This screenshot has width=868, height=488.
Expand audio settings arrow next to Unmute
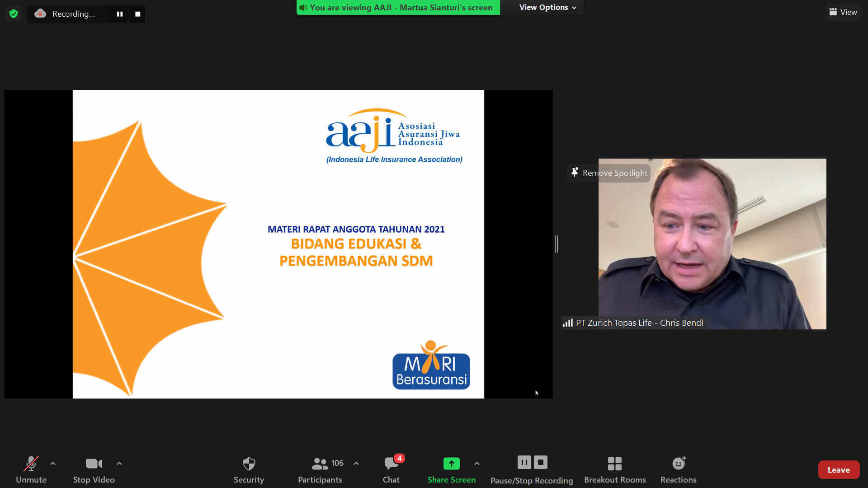53,464
